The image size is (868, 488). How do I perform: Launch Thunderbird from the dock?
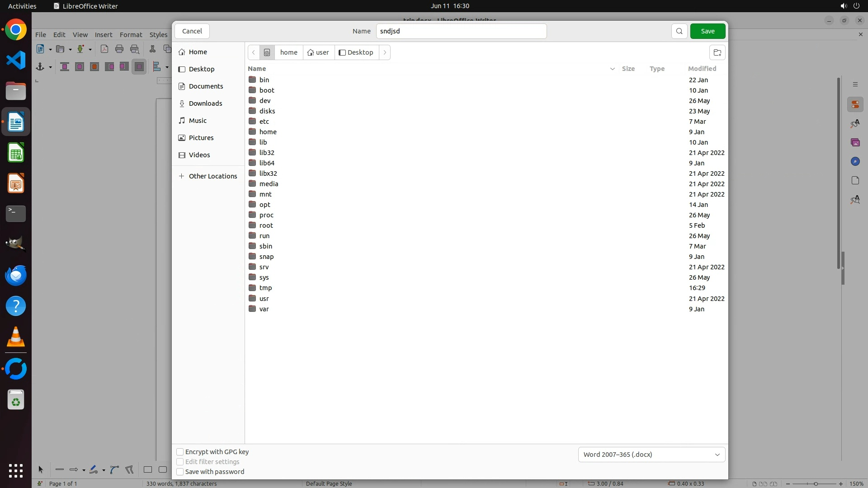pyautogui.click(x=16, y=275)
